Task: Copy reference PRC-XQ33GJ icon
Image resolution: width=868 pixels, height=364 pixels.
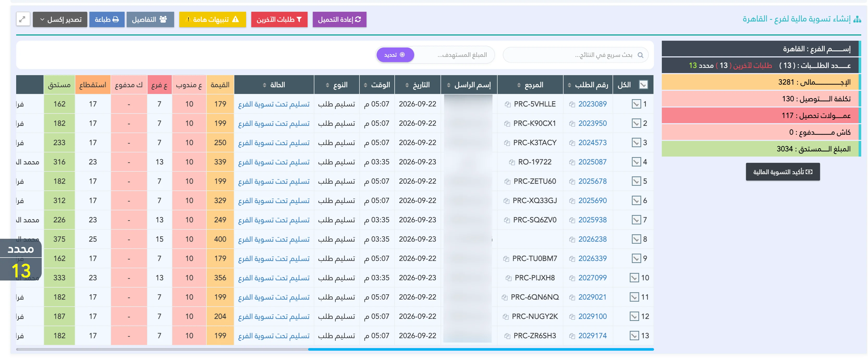Action: point(506,201)
